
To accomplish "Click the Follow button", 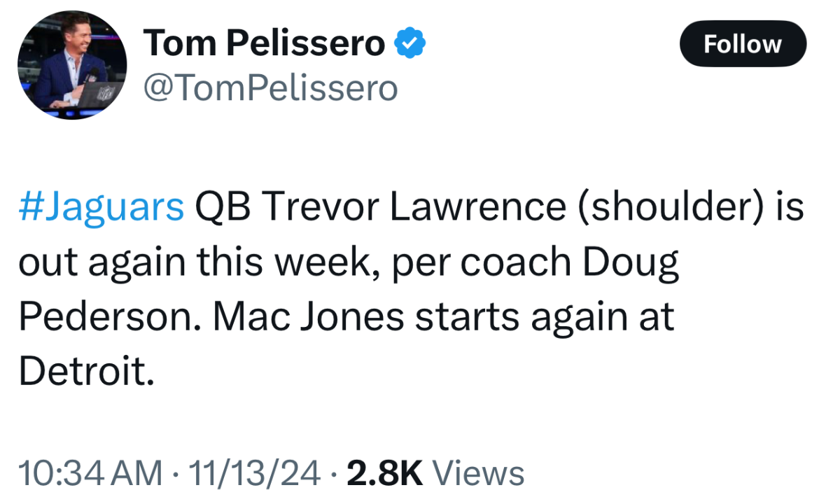I will coord(743,44).
